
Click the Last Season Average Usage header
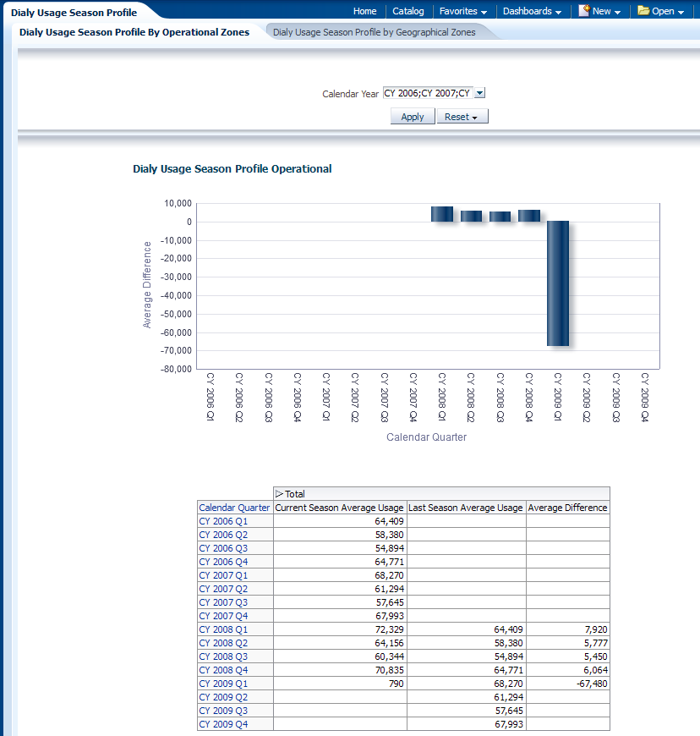(466, 508)
